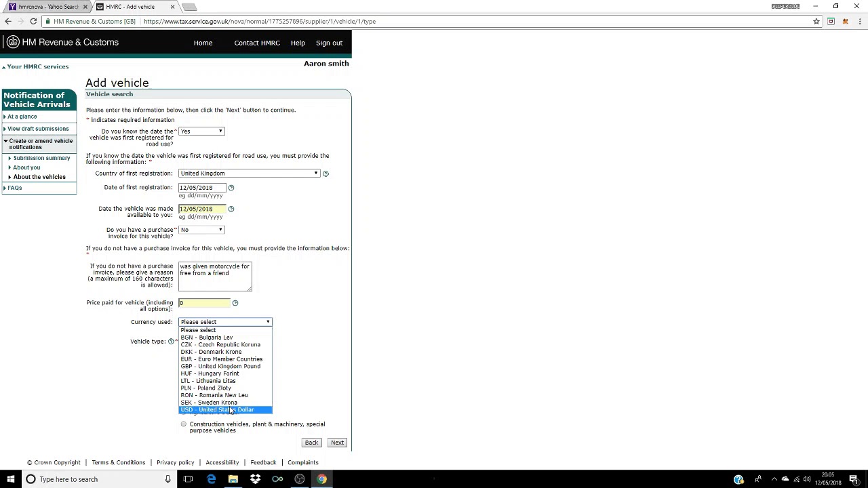This screenshot has height=488, width=868.
Task: Click Date of first registration field
Action: (202, 188)
